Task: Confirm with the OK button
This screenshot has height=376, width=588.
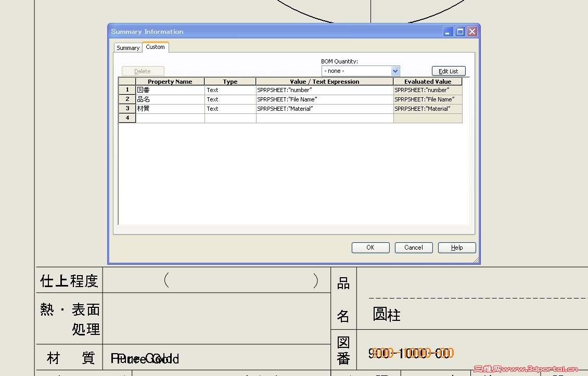Action: [370, 248]
